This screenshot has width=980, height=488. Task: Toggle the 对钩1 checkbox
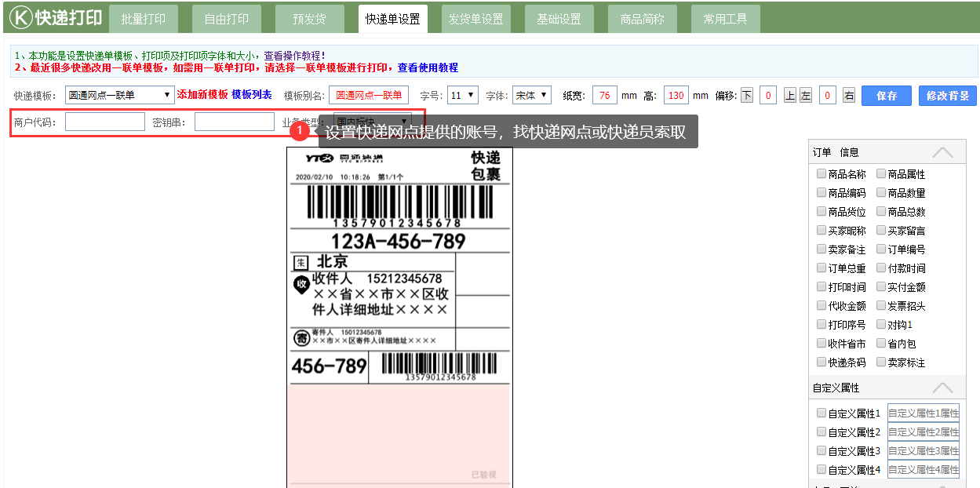[881, 325]
